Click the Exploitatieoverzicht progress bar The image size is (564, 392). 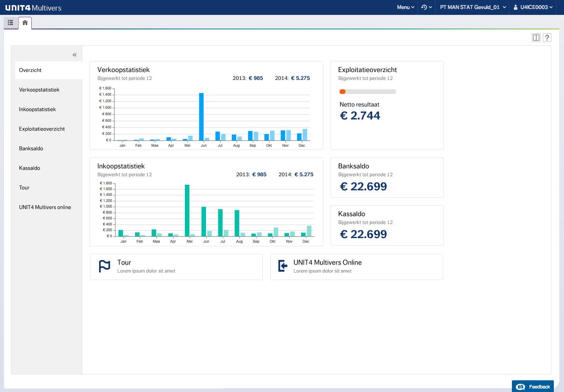(367, 92)
